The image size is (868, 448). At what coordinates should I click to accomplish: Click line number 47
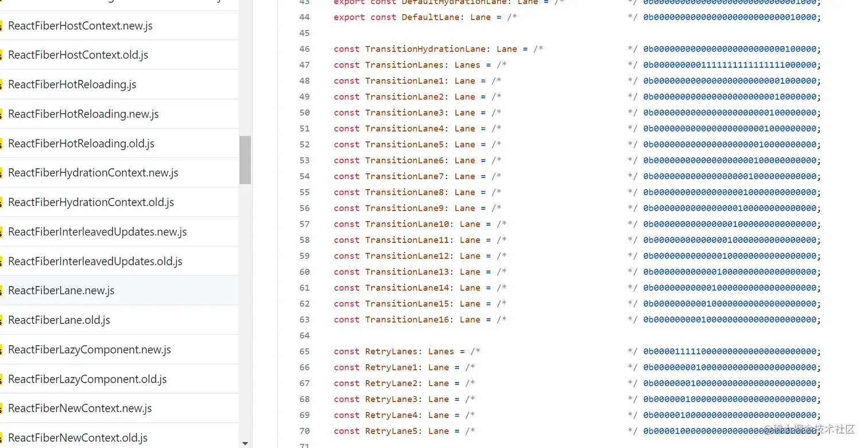[x=304, y=65]
